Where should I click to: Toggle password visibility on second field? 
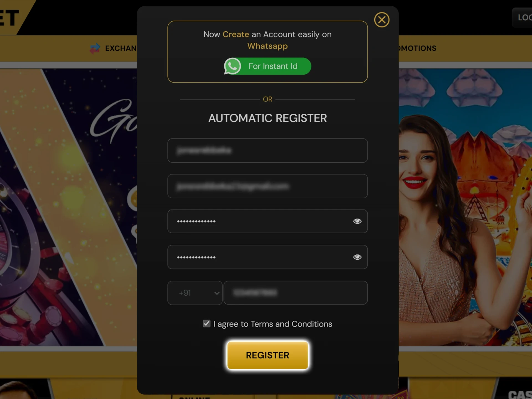coord(357,257)
